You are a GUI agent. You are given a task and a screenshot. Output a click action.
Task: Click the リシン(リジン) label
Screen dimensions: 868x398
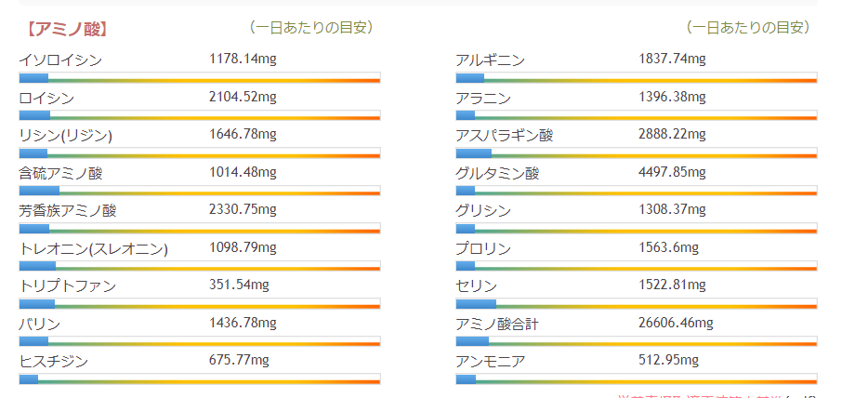[x=65, y=136]
